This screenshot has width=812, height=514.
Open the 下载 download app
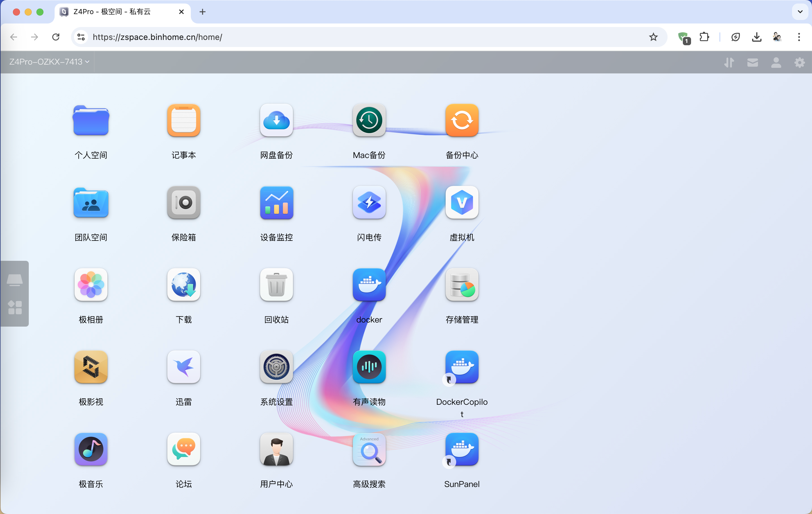pos(183,285)
